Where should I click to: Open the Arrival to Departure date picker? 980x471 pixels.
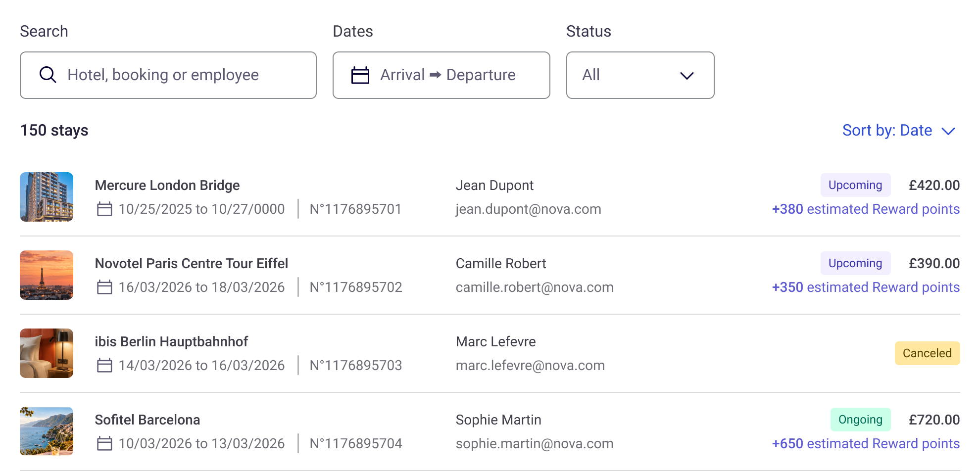pos(441,75)
